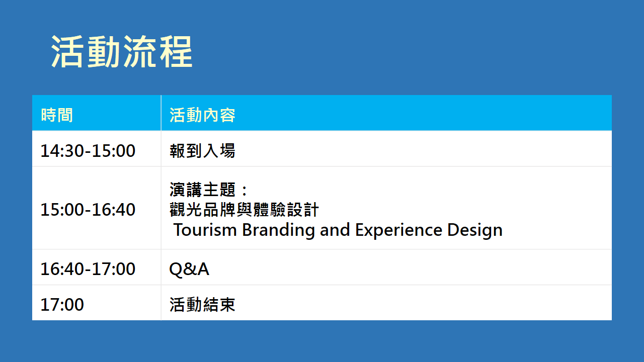Select the 觀光品牌與體驗設計 topic line
This screenshot has width=644, height=362.
[x=244, y=210]
